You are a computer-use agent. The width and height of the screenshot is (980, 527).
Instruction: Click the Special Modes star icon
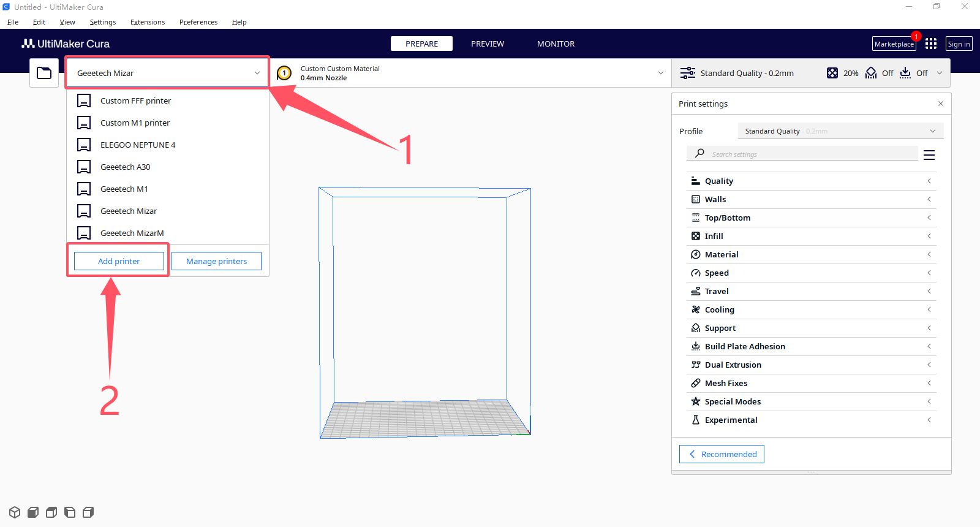tap(696, 401)
